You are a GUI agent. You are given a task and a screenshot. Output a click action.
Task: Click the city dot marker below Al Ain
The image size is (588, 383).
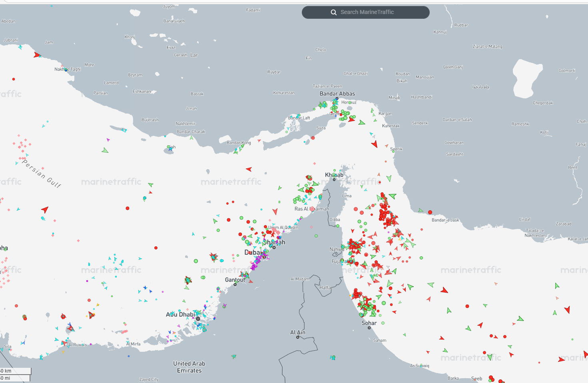[298, 337]
